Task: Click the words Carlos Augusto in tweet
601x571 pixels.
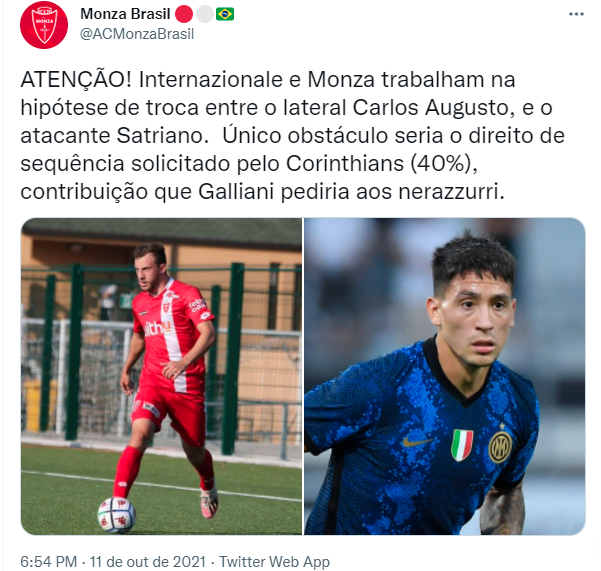Action: 433,108
